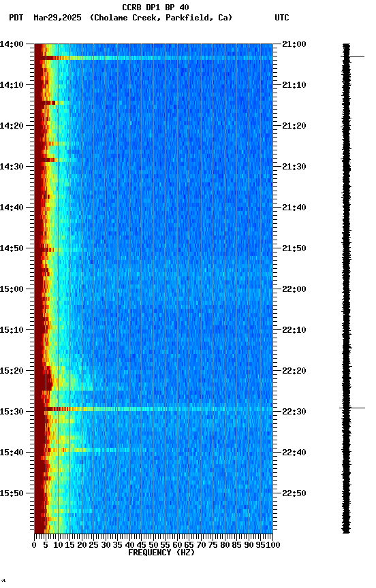376x588 pixels.
Task: Click the 15:50 PDT time label
Action: pyautogui.click(x=12, y=493)
